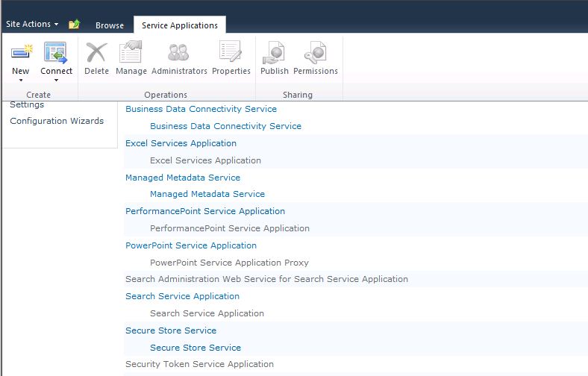Open the Settings link in left navigation
Viewport: 588px width, 376px height.
click(x=27, y=104)
